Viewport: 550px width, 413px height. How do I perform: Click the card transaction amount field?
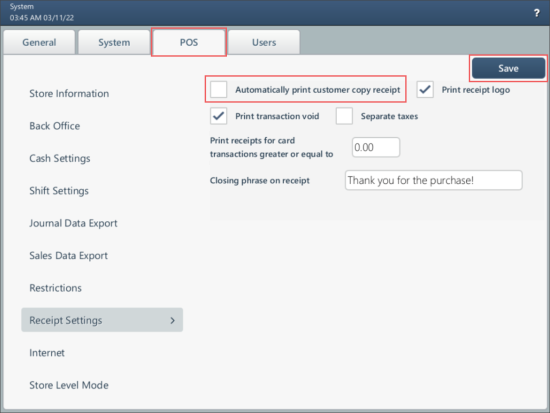pos(376,147)
